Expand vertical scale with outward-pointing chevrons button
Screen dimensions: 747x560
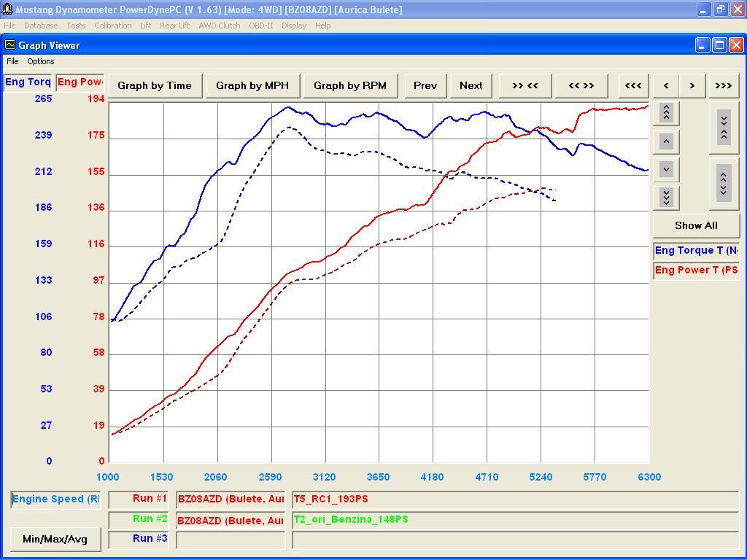pos(724,184)
